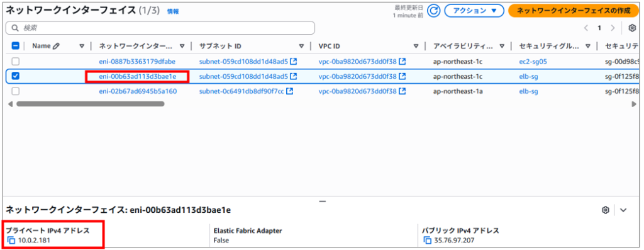The width and height of the screenshot is (644, 250).
Task: Open external link icon beside subnet-0c6491db8df90f7cc
Action: pos(289,91)
